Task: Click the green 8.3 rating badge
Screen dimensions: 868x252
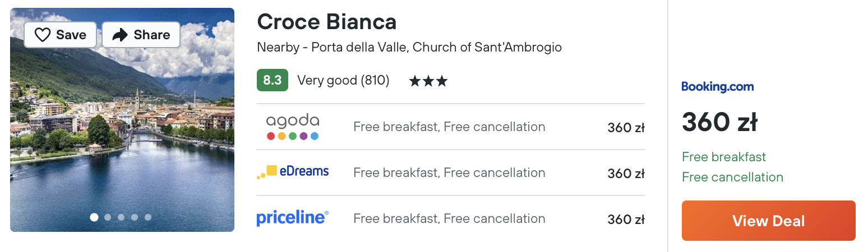Action: coord(273,80)
